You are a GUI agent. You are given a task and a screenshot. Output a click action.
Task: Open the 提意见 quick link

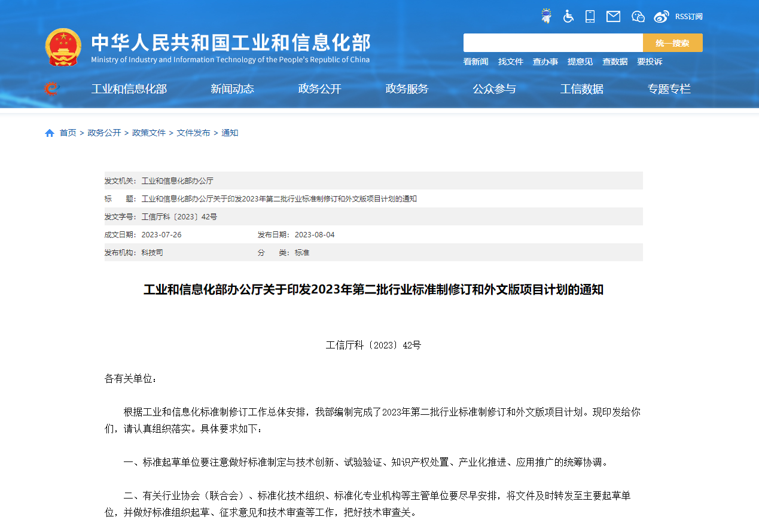[580, 62]
